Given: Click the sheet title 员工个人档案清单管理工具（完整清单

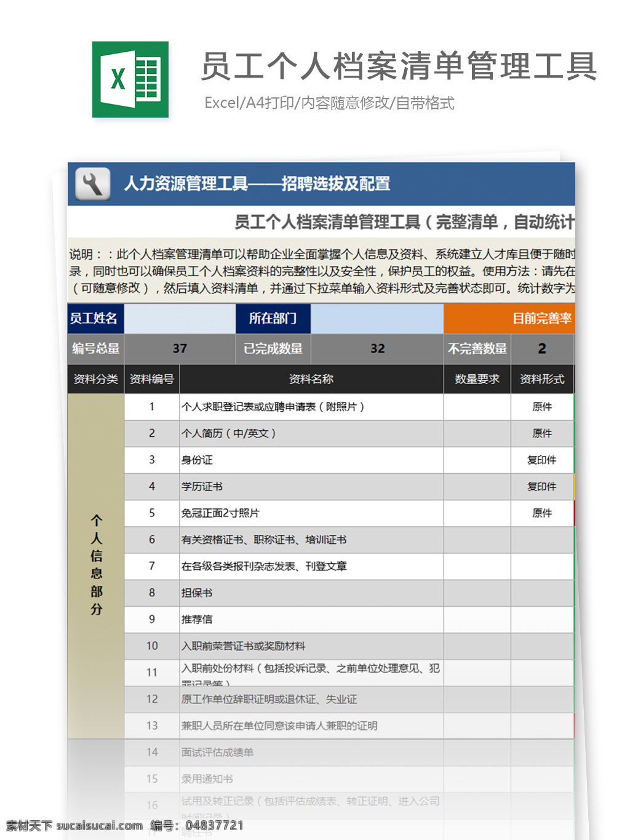Looking at the screenshot, I should (404, 222).
